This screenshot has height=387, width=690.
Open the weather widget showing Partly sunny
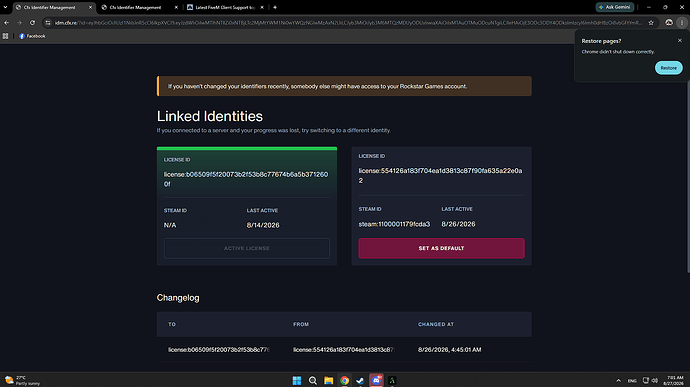pos(22,380)
